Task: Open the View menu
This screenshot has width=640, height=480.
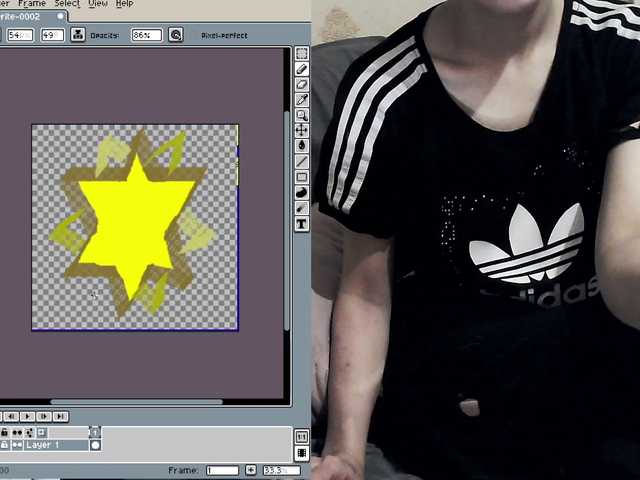Action: click(98, 4)
